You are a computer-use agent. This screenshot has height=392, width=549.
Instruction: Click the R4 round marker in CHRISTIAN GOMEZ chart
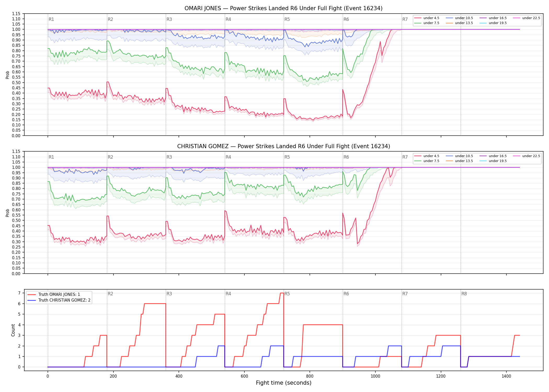pos(228,157)
